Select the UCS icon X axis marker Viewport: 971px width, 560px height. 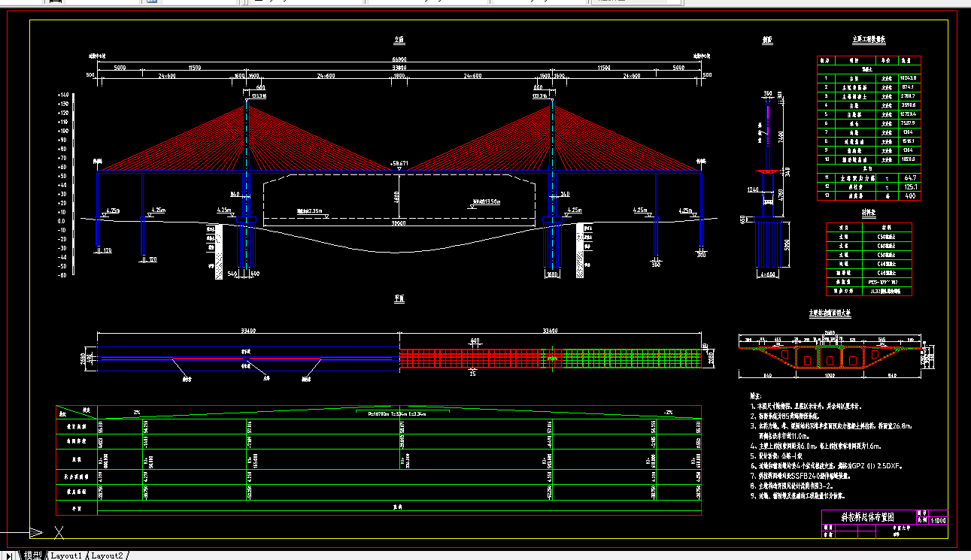(x=59, y=533)
